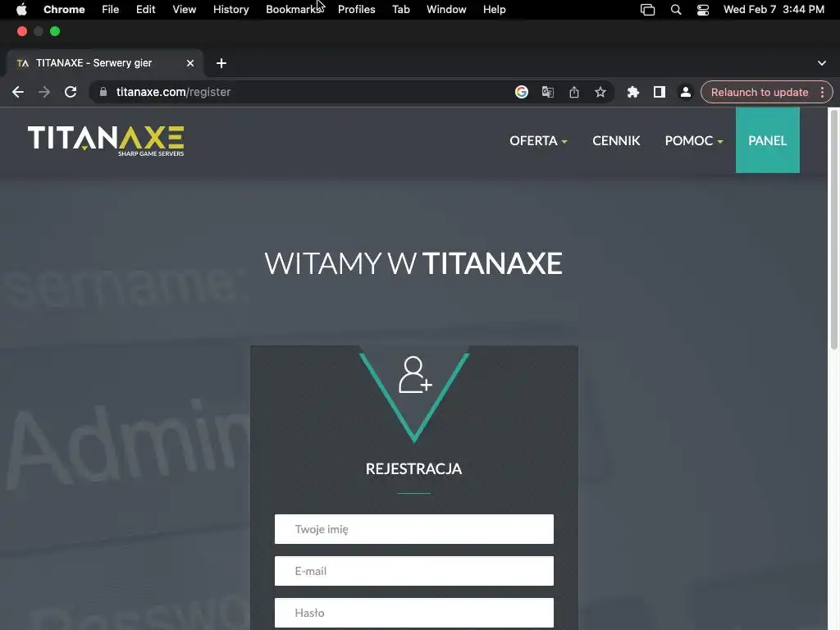Image resolution: width=840 pixels, height=630 pixels.
Task: Open the Window menu
Action: click(446, 10)
